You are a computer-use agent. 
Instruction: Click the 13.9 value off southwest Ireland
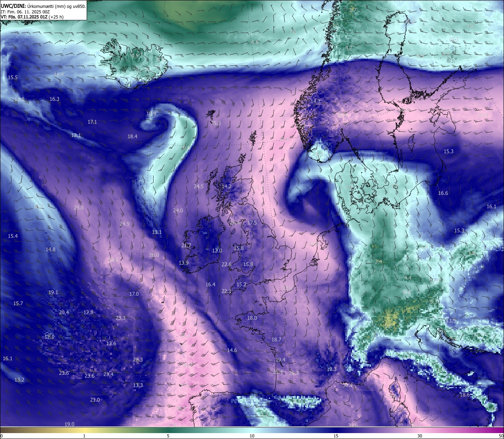pyautogui.click(x=183, y=263)
